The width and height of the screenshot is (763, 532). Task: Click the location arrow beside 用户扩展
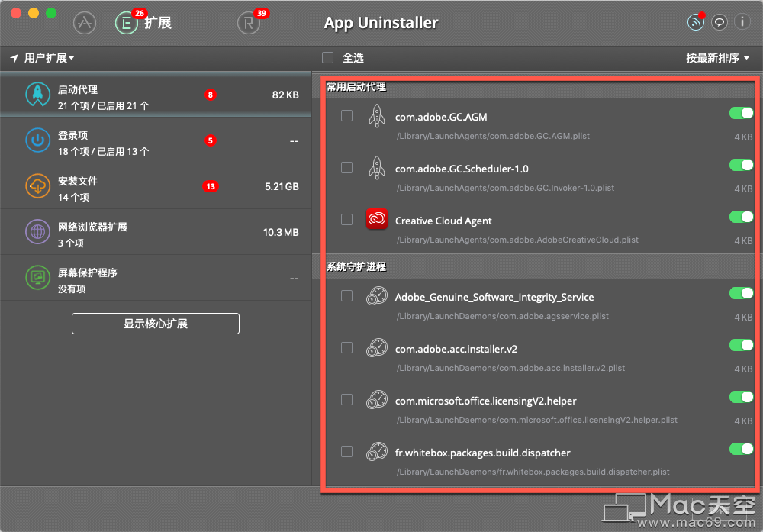point(14,58)
